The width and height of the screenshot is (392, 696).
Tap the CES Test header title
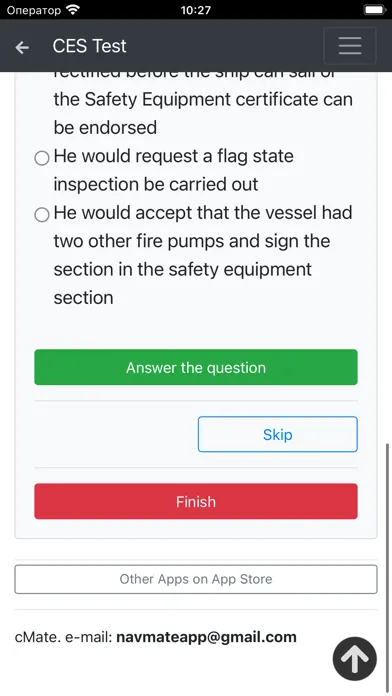pyautogui.click(x=89, y=46)
